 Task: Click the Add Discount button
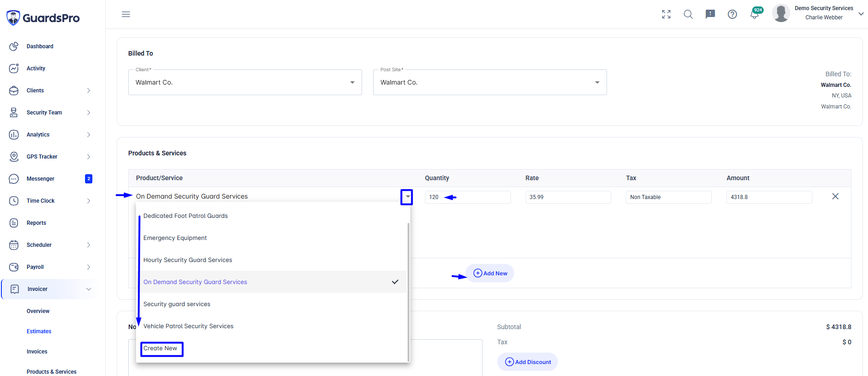tap(528, 362)
